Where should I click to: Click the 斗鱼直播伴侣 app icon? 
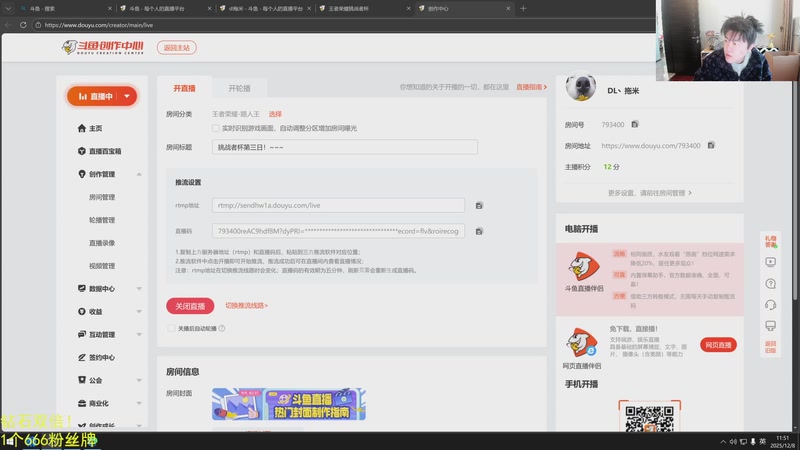click(x=584, y=267)
